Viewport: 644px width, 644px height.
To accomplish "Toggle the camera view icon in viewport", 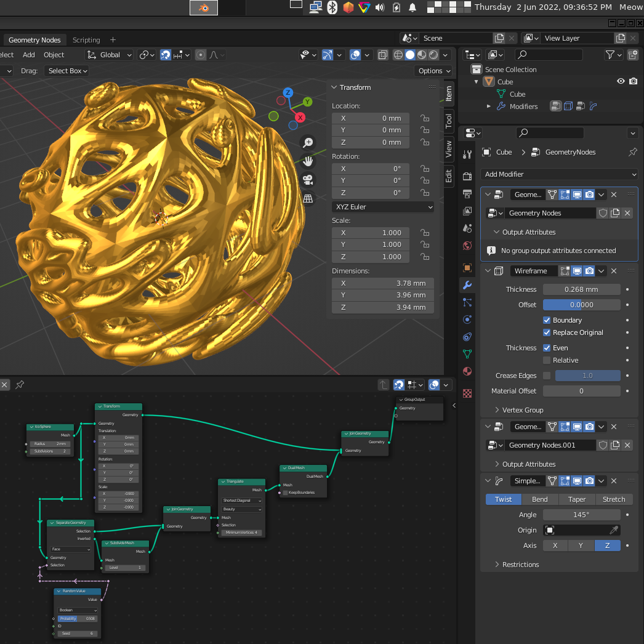I will coord(308,180).
